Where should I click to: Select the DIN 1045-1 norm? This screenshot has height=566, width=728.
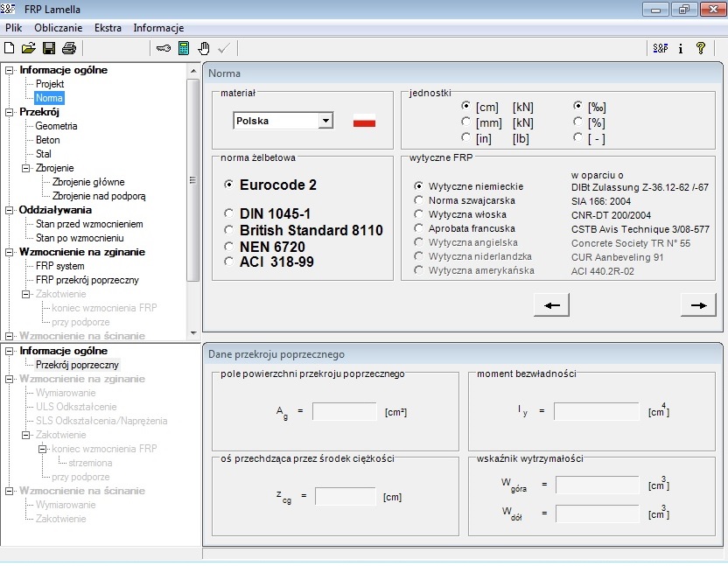tap(229, 213)
